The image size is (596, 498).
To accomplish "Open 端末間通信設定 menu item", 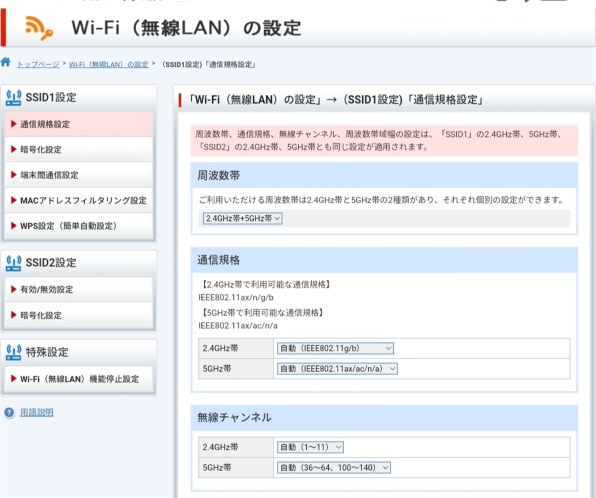I will [79, 175].
